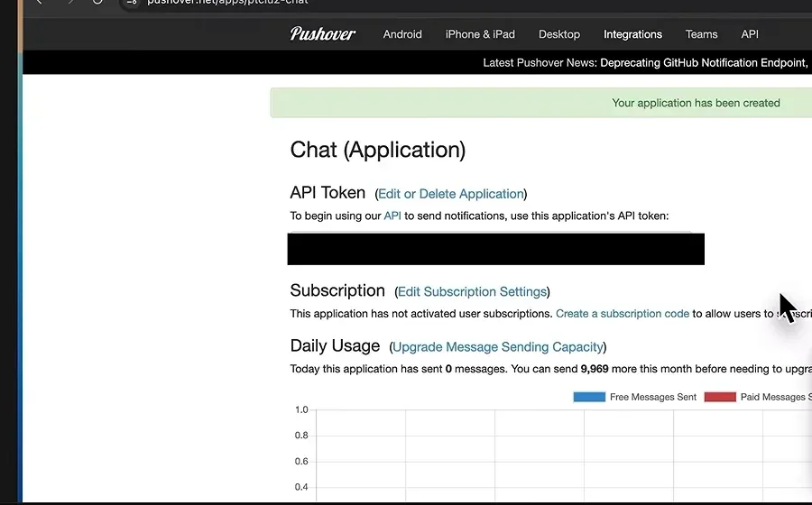Click the Subscription heading
Viewport: 812px width, 505px height.
coord(337,290)
